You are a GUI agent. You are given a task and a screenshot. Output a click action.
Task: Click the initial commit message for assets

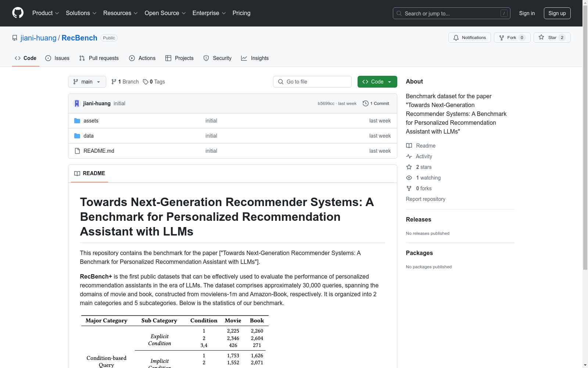pyautogui.click(x=211, y=121)
